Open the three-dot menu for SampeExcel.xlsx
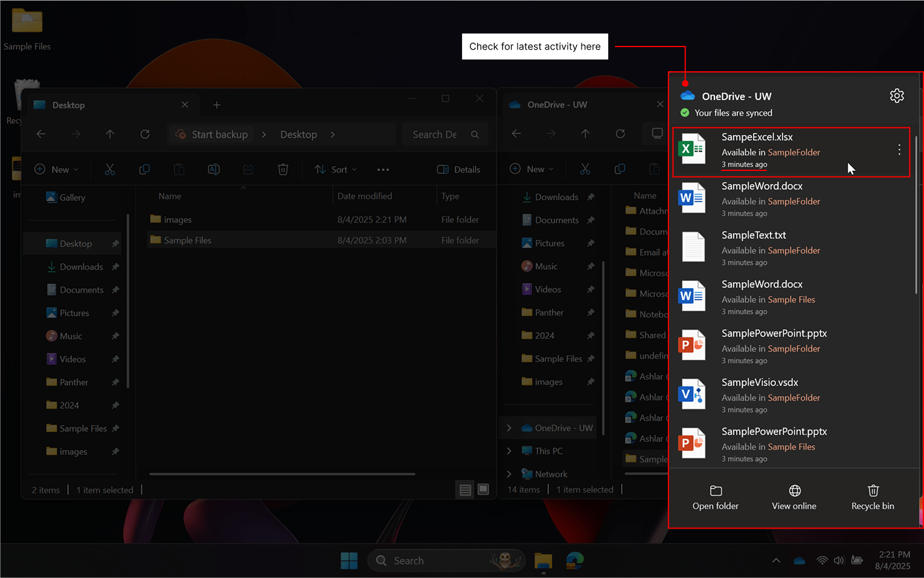The height and width of the screenshot is (578, 924). (x=899, y=151)
